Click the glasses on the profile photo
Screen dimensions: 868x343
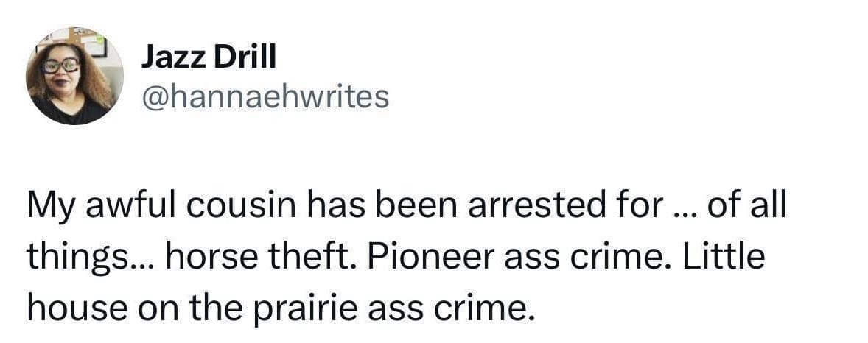[x=62, y=66]
